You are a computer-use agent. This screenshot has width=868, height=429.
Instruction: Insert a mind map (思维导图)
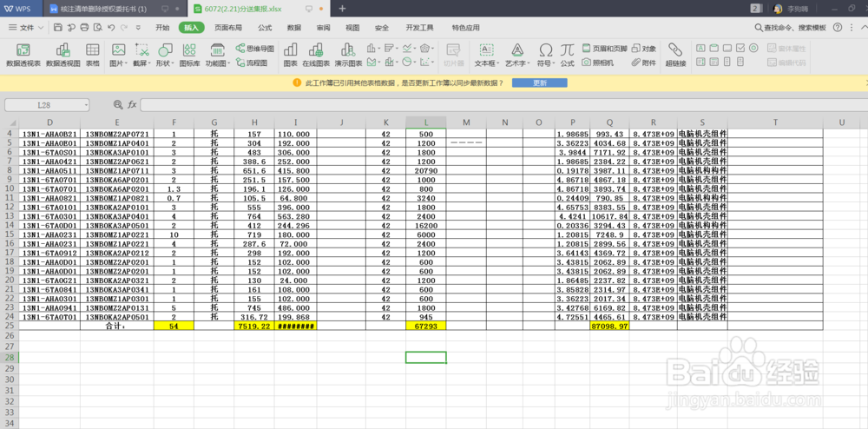pyautogui.click(x=254, y=49)
